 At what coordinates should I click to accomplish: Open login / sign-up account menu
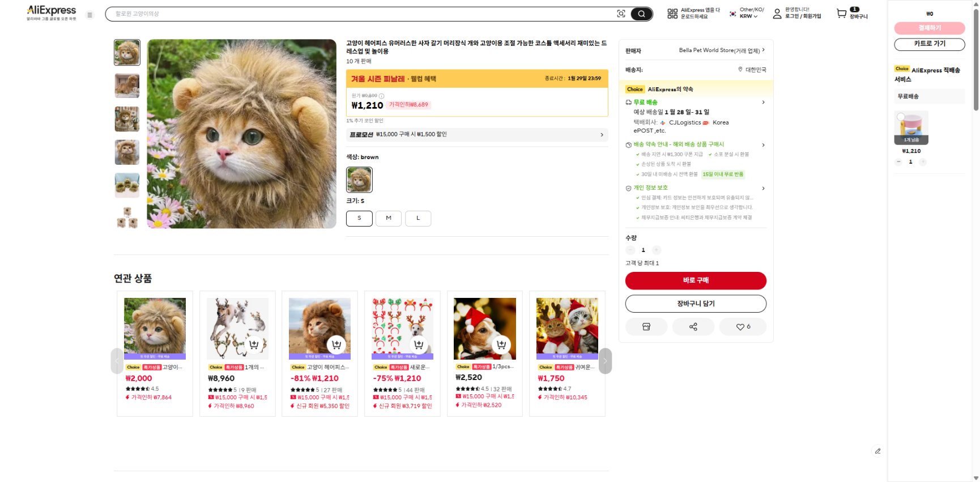pyautogui.click(x=797, y=14)
